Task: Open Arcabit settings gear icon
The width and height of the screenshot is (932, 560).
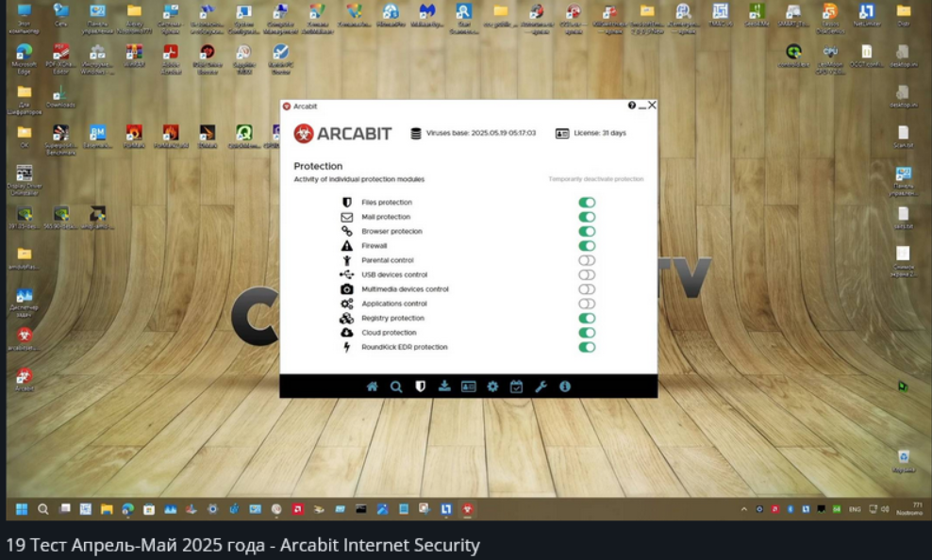Action: click(492, 387)
